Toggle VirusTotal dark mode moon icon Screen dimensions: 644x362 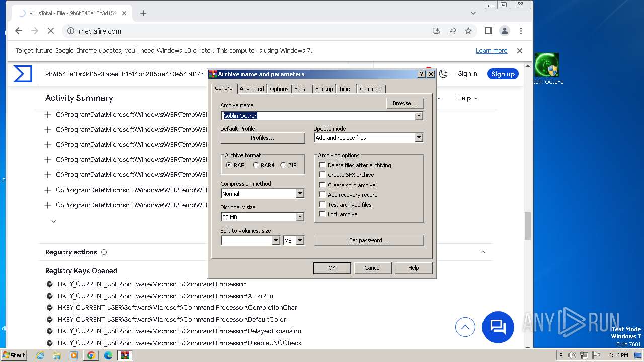pyautogui.click(x=443, y=74)
